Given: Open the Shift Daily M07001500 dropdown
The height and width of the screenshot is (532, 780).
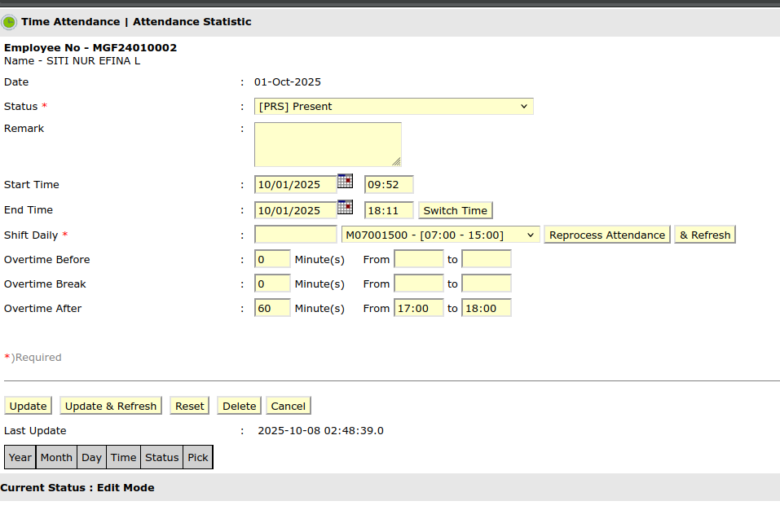Looking at the screenshot, I should [x=441, y=235].
